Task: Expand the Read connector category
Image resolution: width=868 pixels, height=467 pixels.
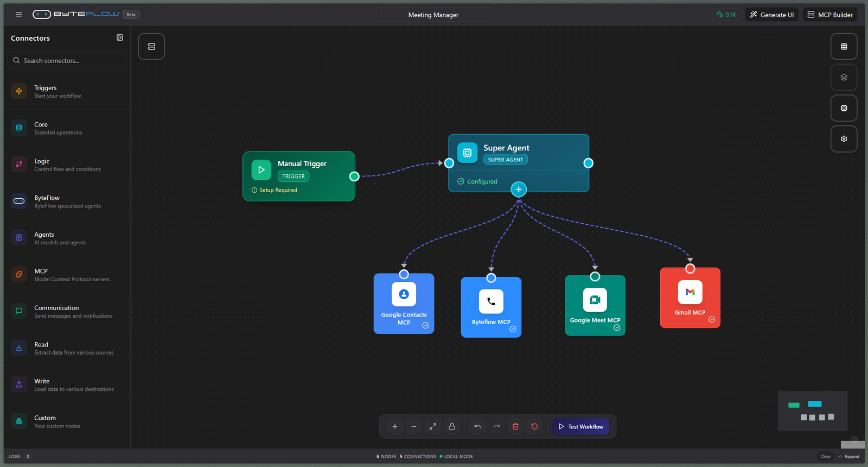Action: [67, 348]
